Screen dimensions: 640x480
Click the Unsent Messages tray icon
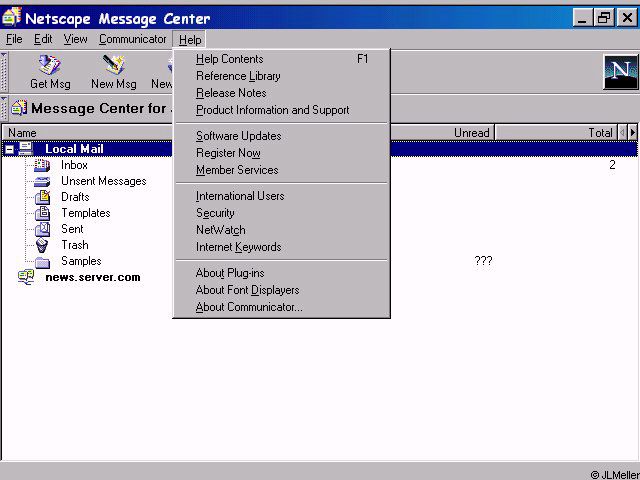(42, 181)
